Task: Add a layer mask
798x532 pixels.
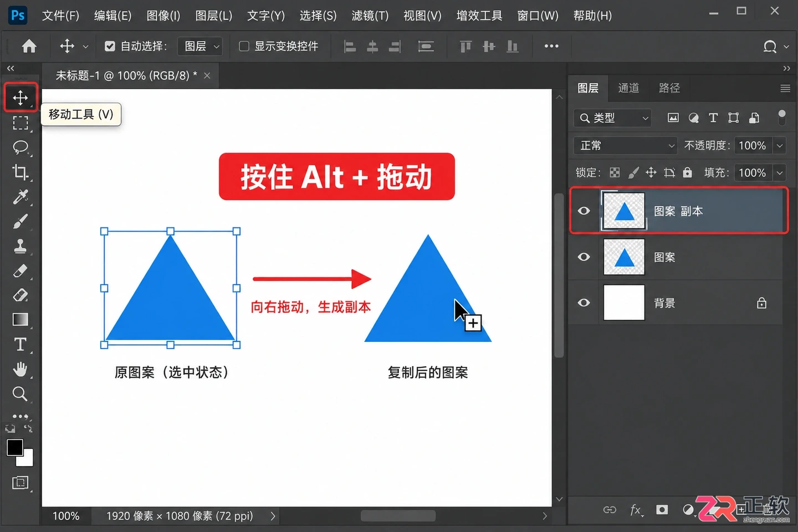Action: pos(662,510)
